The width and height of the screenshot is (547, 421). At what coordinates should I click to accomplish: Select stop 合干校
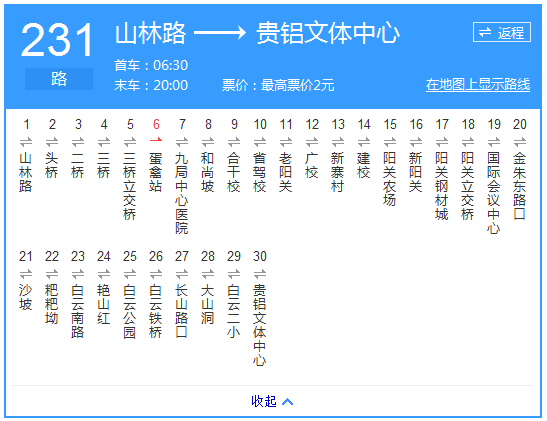(234, 172)
